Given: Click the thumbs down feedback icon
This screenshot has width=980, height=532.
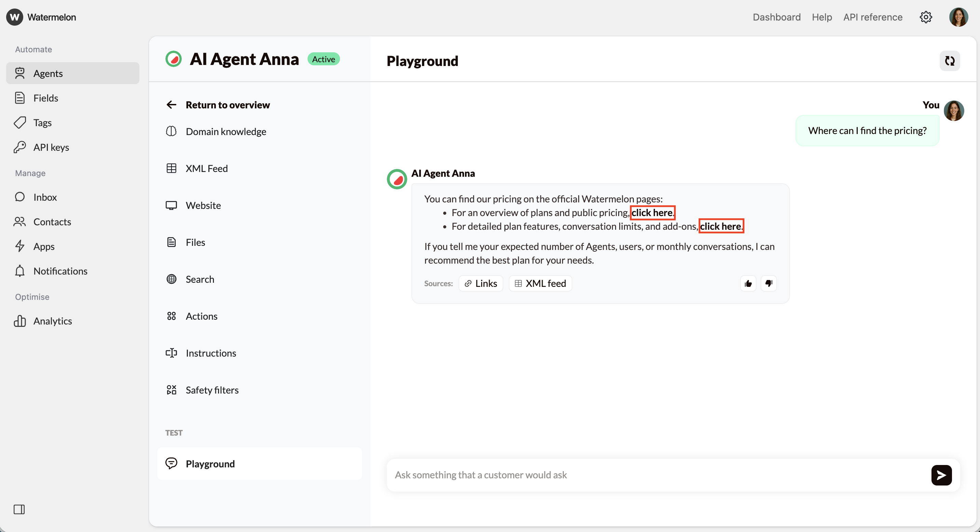Looking at the screenshot, I should coord(768,283).
